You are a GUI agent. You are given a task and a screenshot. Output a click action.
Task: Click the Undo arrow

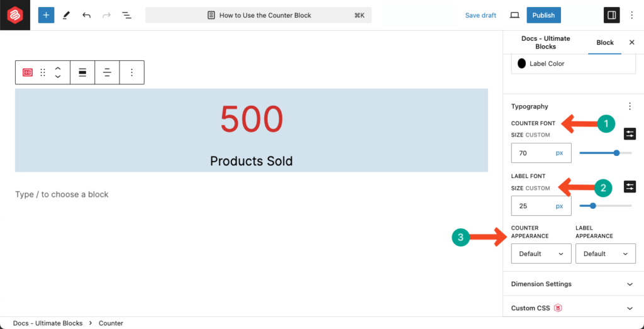(86, 15)
